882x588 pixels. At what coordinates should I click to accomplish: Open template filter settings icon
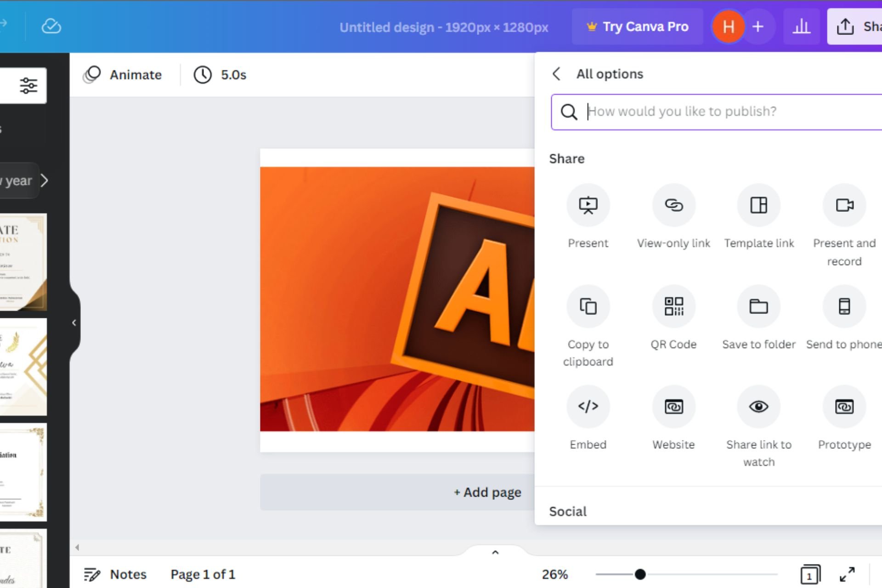click(x=28, y=85)
